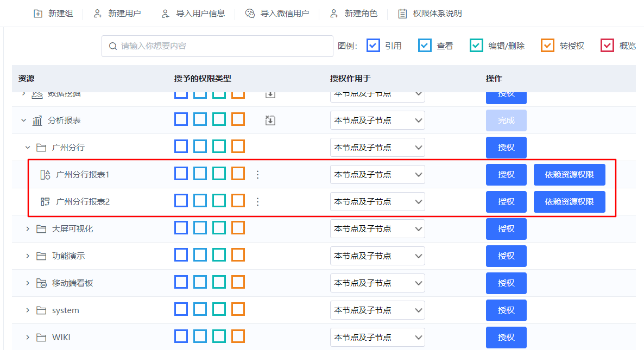Screen dimensions: 644x350
Task: Select the 移动端看板 tree row
Action: click(324, 283)
